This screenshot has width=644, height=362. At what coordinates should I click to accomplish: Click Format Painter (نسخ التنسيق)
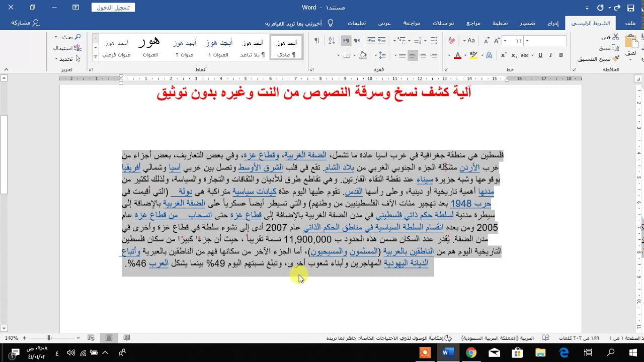(x=598, y=59)
